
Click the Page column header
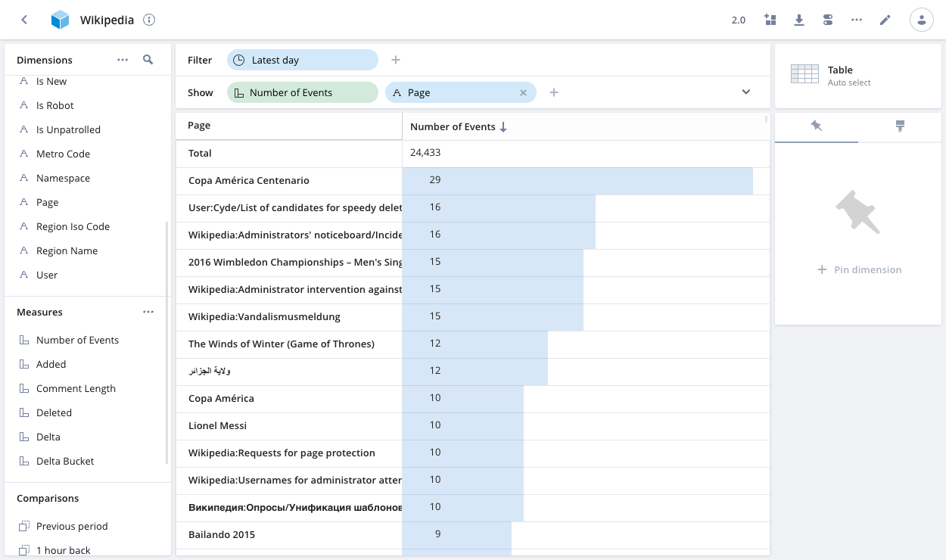(289, 126)
